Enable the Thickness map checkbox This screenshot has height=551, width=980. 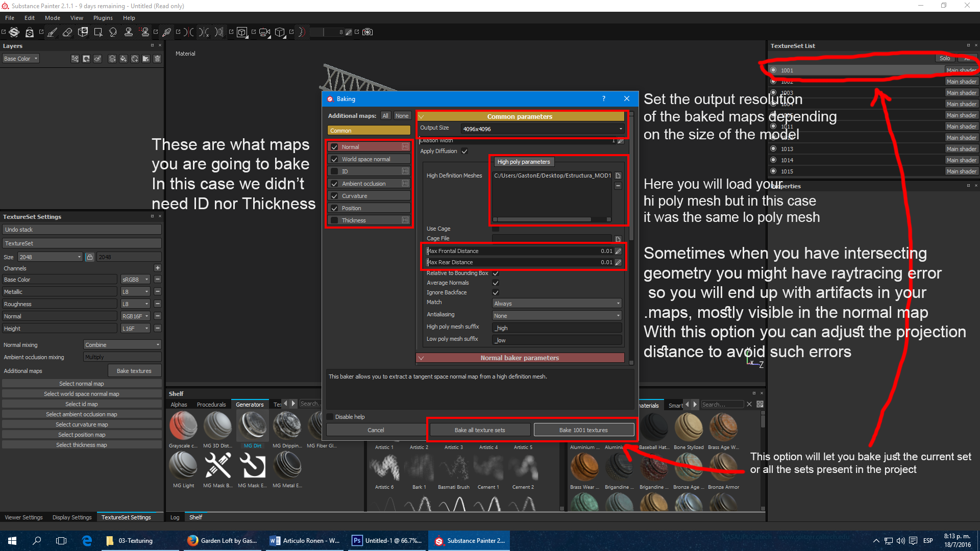334,220
